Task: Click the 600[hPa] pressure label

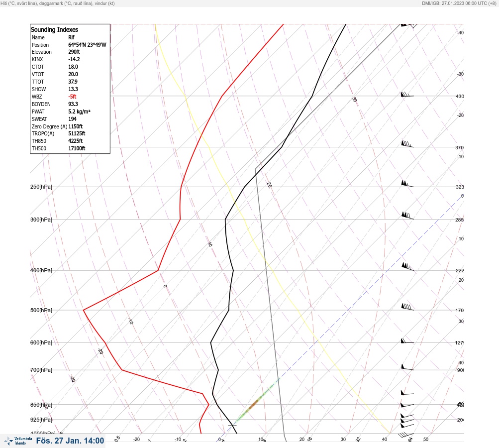Action: 41,342
